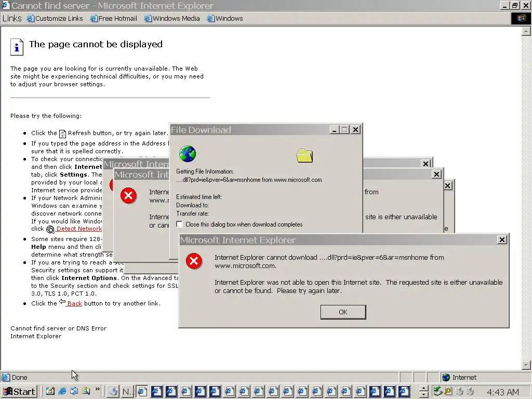Click the search folder quick launch icon

click(x=86, y=391)
